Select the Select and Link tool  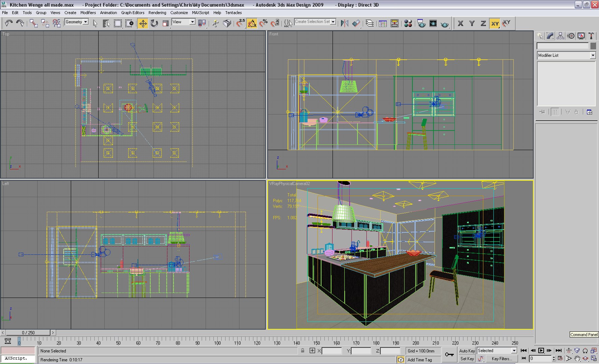pos(33,23)
